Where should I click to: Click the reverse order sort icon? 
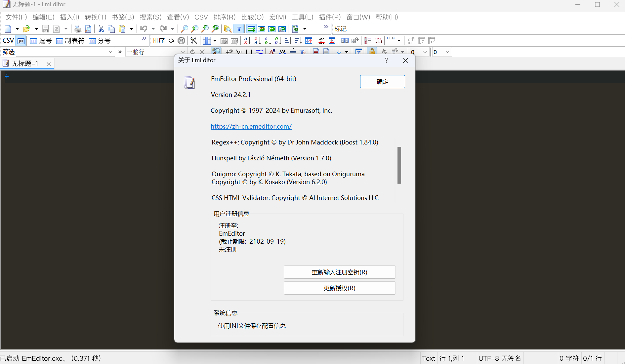309,41
